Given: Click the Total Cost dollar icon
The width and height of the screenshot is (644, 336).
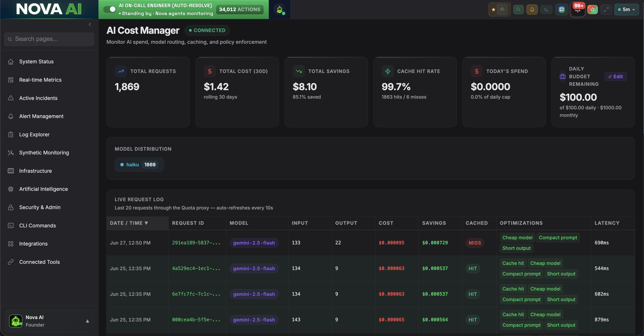Looking at the screenshot, I should coord(210,71).
